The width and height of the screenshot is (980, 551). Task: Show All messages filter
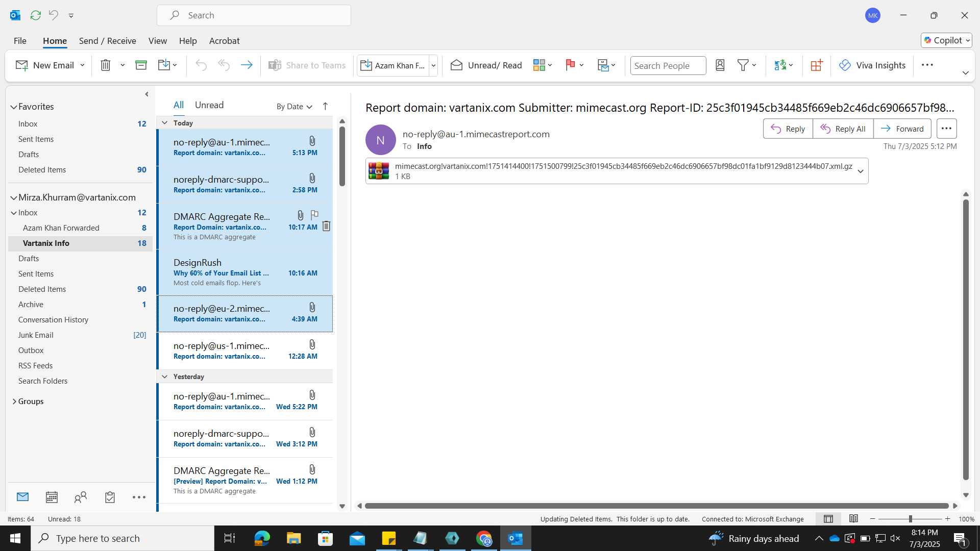pyautogui.click(x=179, y=105)
